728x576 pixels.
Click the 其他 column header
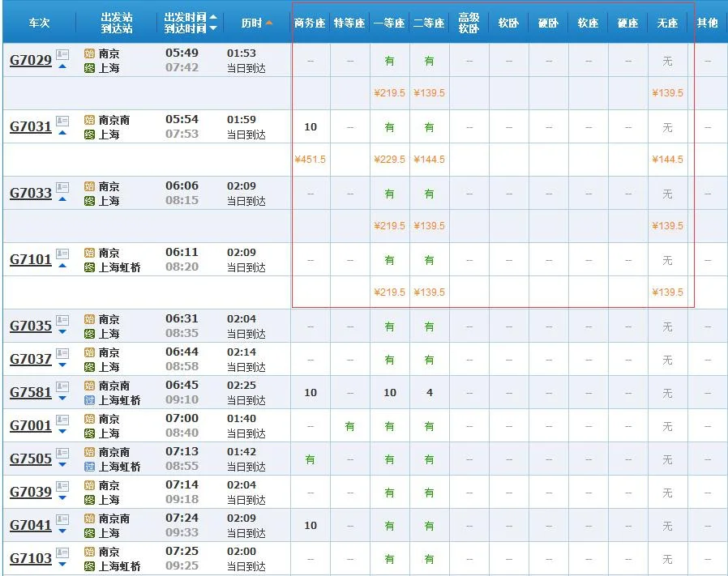pos(706,23)
